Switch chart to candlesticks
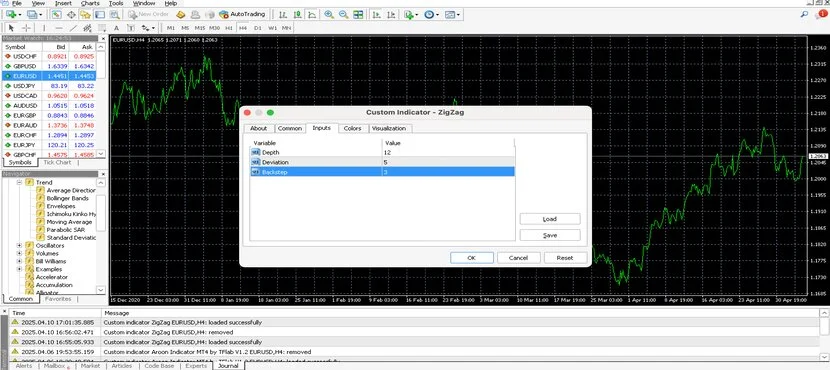Viewport: 830px width, 370px height. 297,14
